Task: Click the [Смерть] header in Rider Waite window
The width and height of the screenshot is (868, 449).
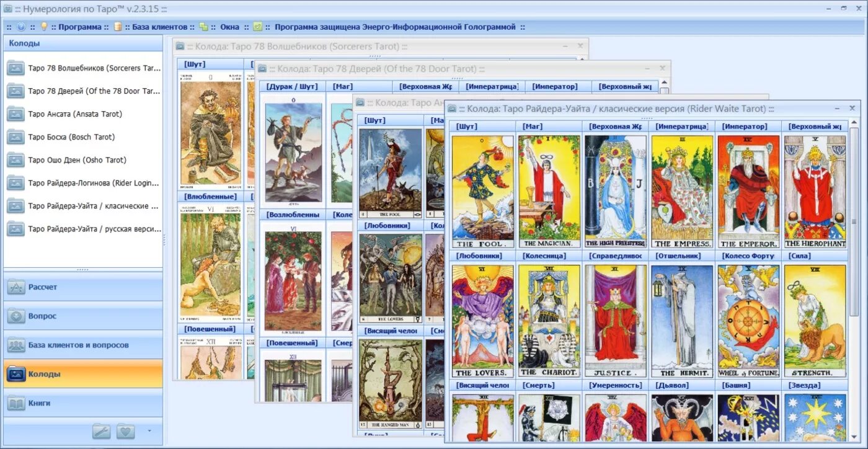Action: (x=549, y=385)
